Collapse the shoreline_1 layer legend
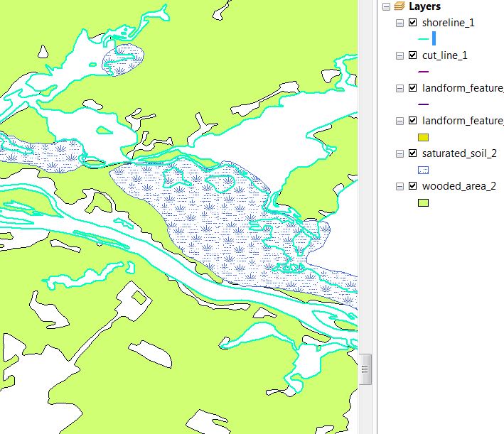 coord(400,23)
